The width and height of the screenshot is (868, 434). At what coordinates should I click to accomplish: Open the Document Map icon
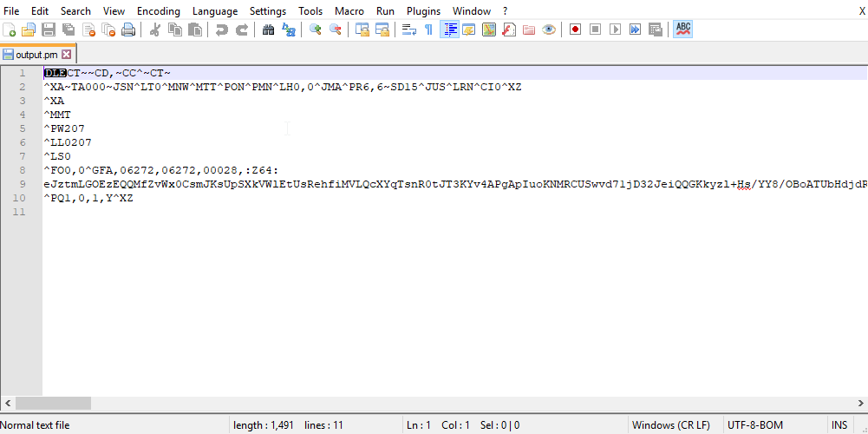click(x=489, y=30)
